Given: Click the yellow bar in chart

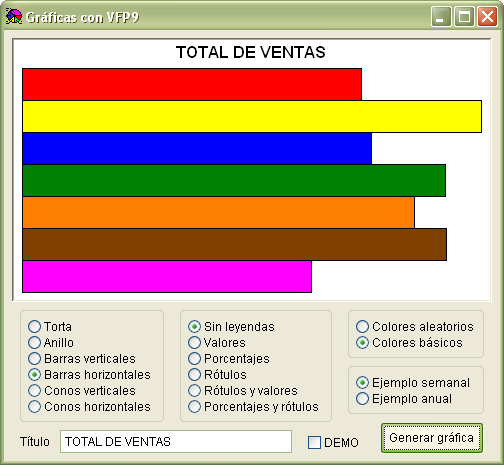Looking at the screenshot, I should [x=252, y=116].
